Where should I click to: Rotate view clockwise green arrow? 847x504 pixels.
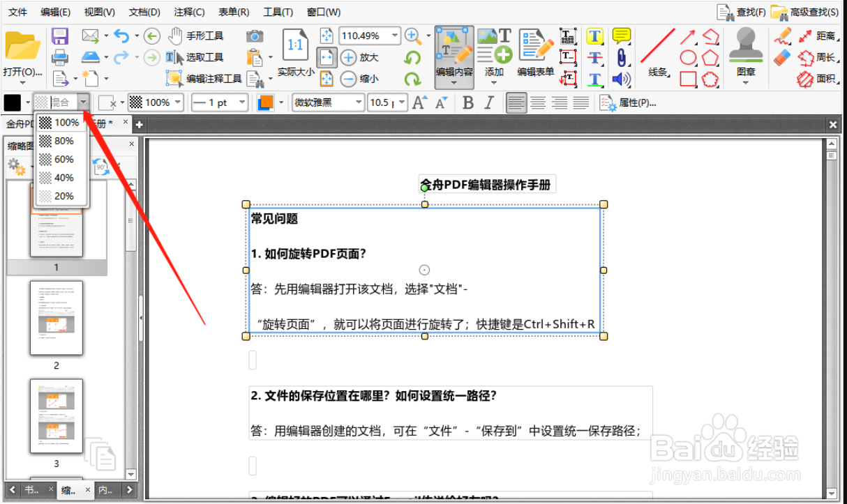click(x=413, y=79)
